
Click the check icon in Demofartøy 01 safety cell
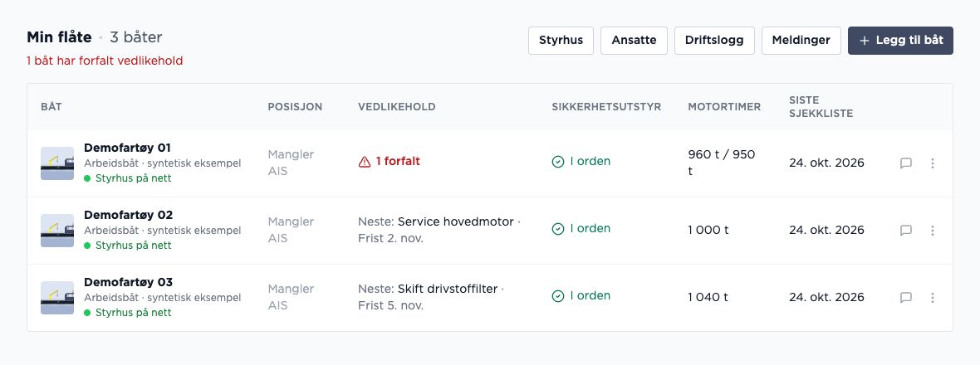point(558,163)
